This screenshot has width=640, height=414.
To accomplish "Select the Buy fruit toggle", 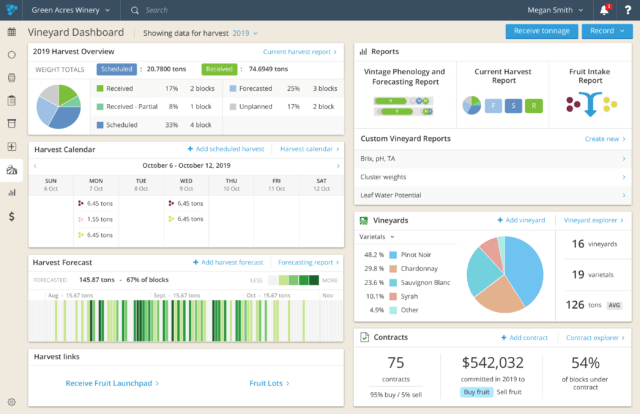I will click(x=475, y=392).
